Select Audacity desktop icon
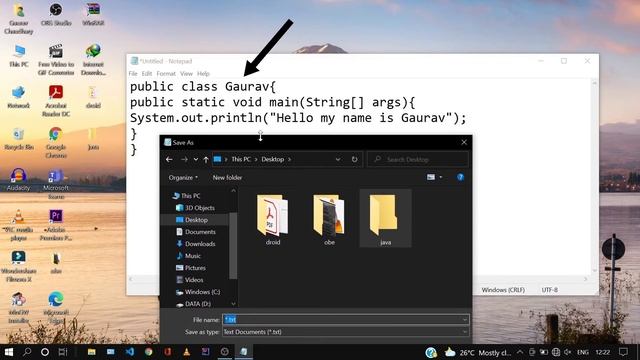The image size is (640, 360). tap(18, 180)
